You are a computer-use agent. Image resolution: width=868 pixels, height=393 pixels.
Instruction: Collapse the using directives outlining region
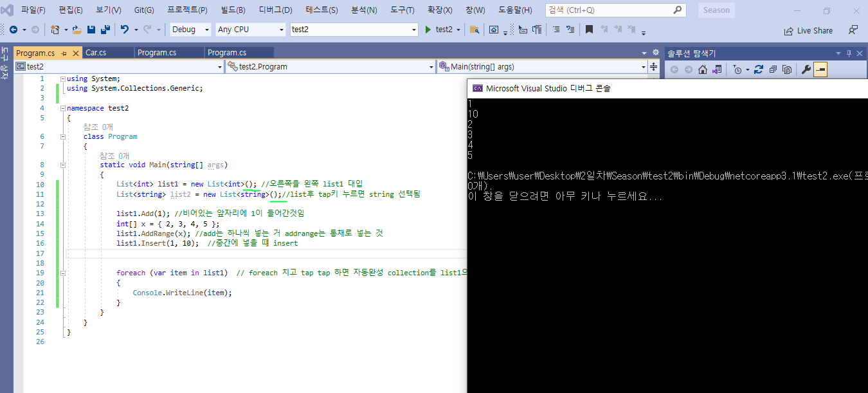(62, 78)
